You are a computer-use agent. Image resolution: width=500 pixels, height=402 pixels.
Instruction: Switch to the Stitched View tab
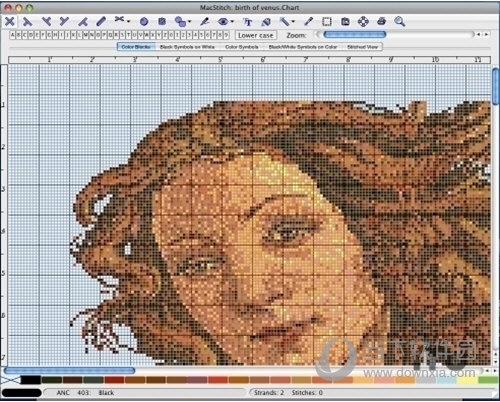[x=362, y=47]
